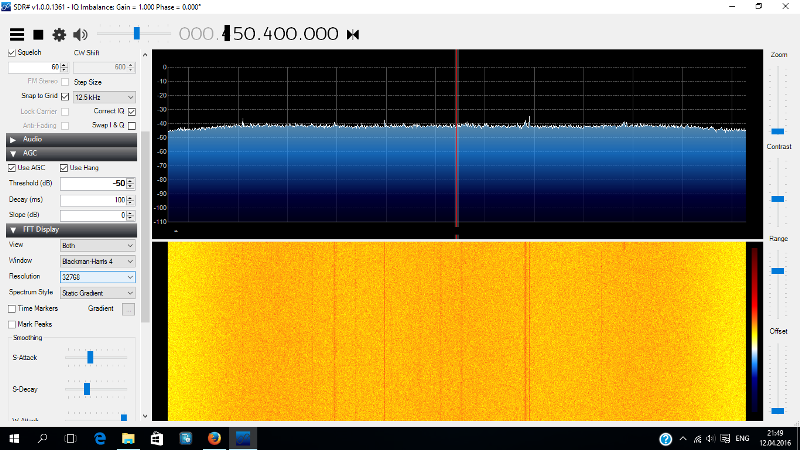Click the Decay (ms) value field
The image size is (800, 450).
coord(93,200)
